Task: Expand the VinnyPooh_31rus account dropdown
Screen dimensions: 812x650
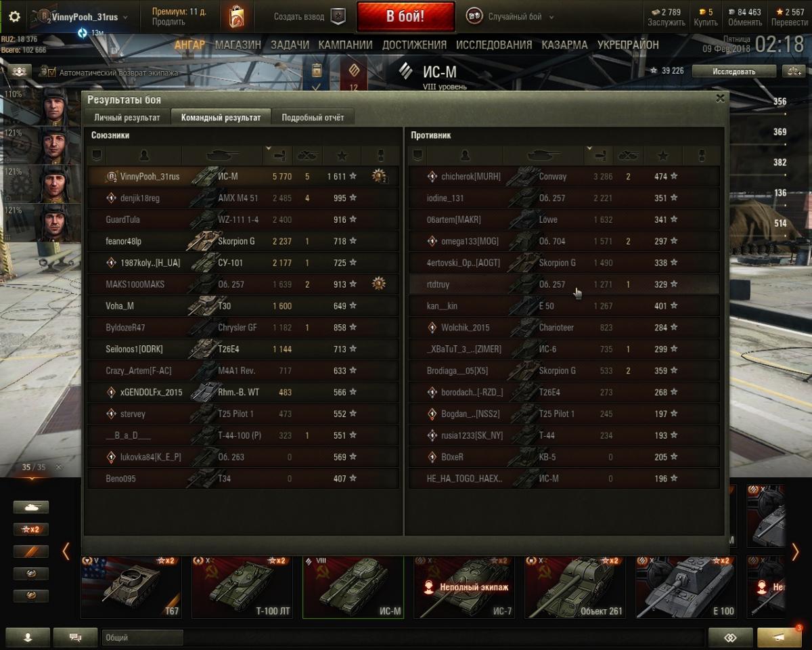Action: pyautogui.click(x=125, y=17)
